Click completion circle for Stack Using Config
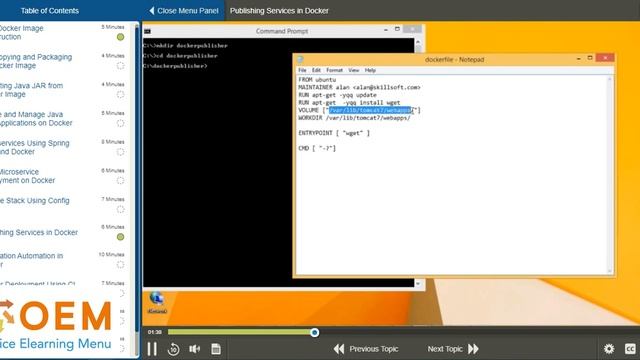Viewport: 640px width, 360px height. [x=120, y=209]
